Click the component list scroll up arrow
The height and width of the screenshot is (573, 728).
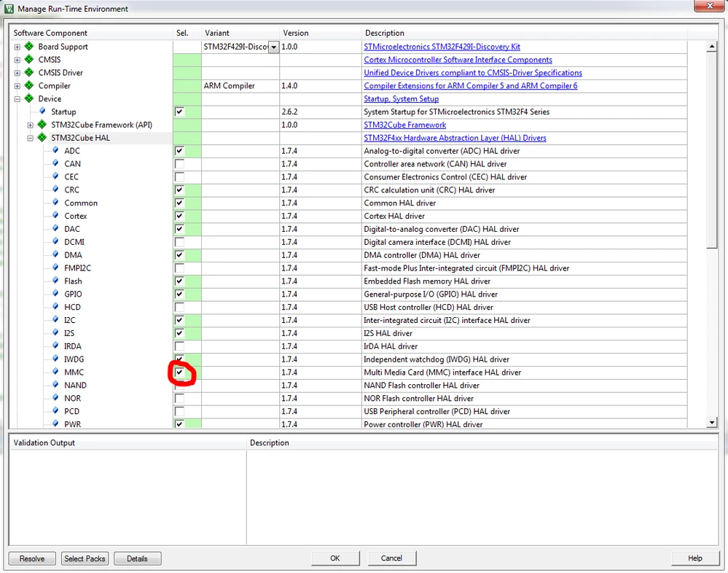tap(712, 47)
